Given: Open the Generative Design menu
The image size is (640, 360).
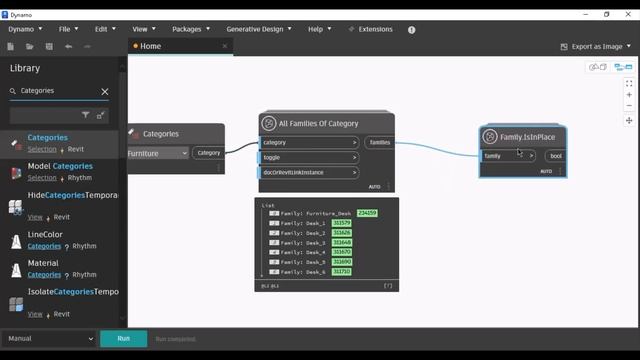Looking at the screenshot, I should tap(259, 29).
